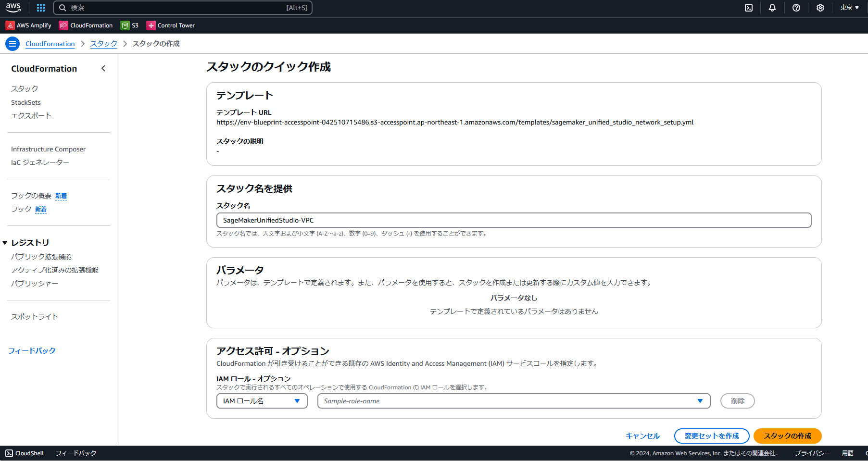Open CloudShell from the top bar icon
868x461 pixels.
(749, 8)
